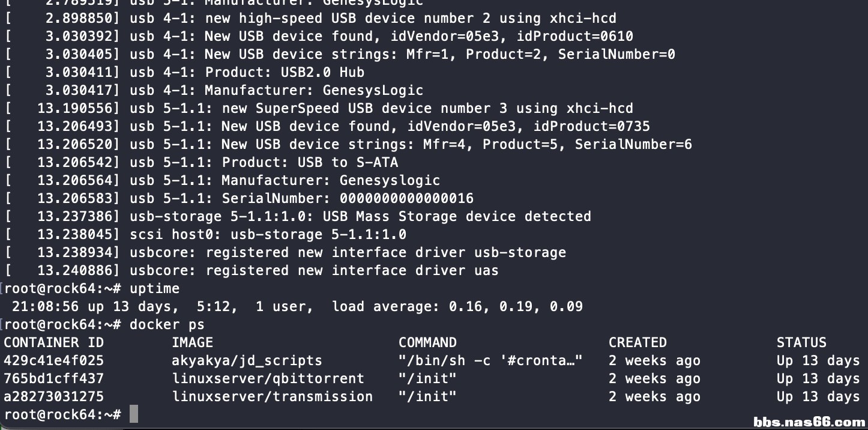Click the 'uptime' command text

154,288
